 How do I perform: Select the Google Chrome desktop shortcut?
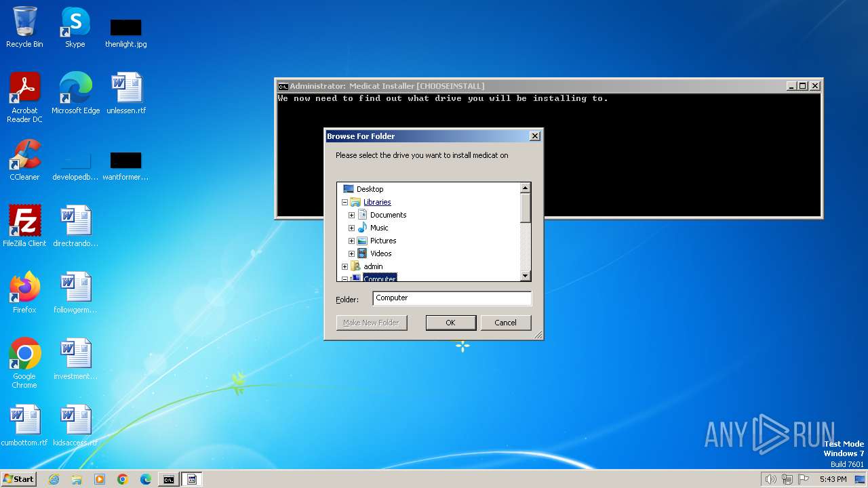24,363
